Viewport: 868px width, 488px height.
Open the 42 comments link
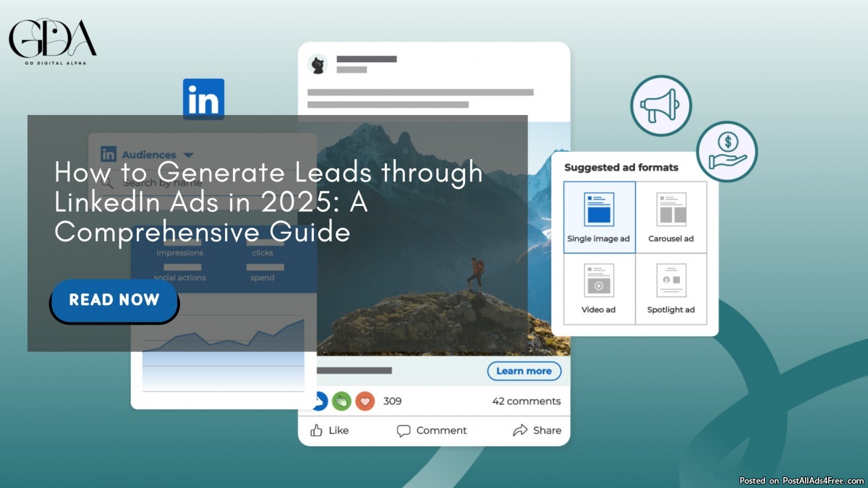pos(526,401)
